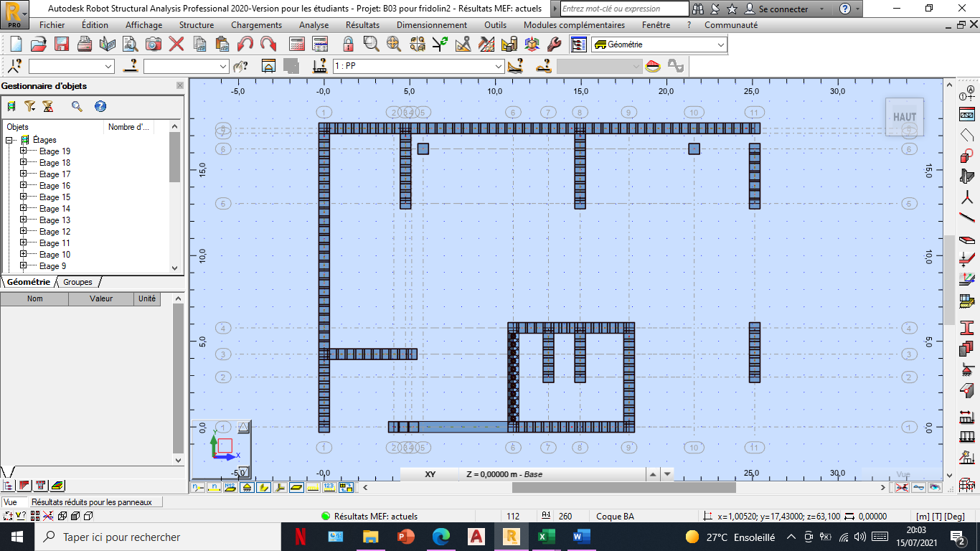The width and height of the screenshot is (980, 551).
Task: Open the HAUT view cube face
Action: click(x=904, y=117)
